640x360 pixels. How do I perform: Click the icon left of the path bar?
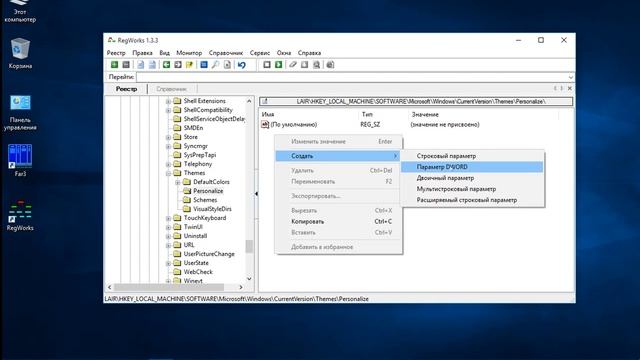[x=264, y=101]
